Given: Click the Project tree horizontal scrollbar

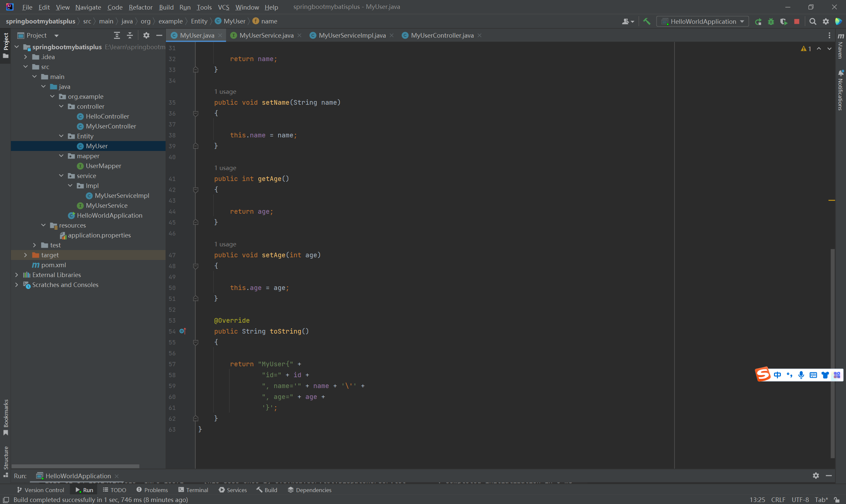Looking at the screenshot, I should click(x=75, y=466).
